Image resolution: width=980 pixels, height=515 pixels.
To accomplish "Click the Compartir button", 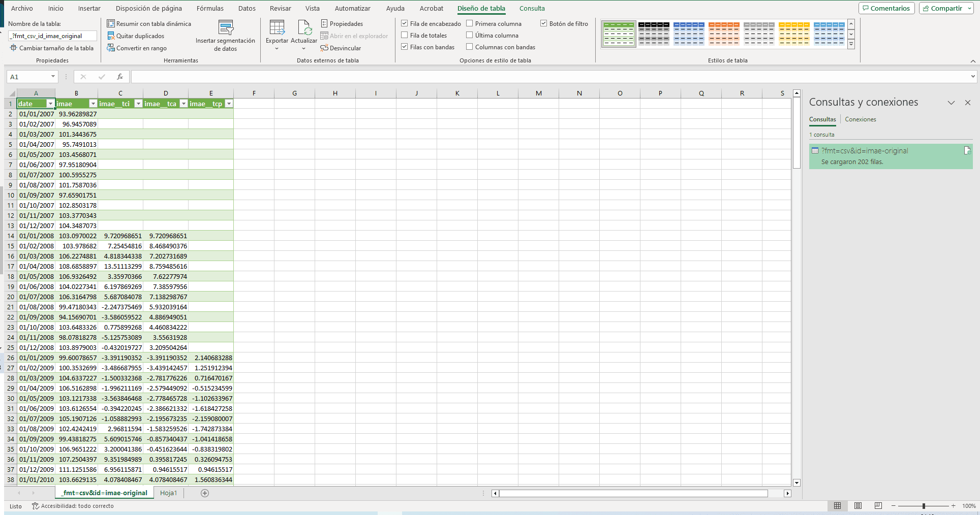I will pyautogui.click(x=946, y=8).
